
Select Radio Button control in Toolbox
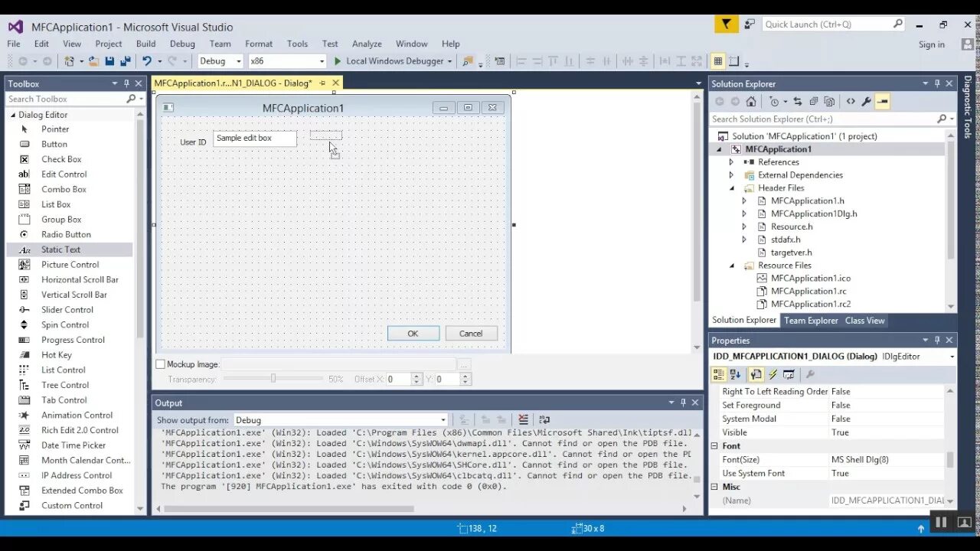pyautogui.click(x=66, y=235)
